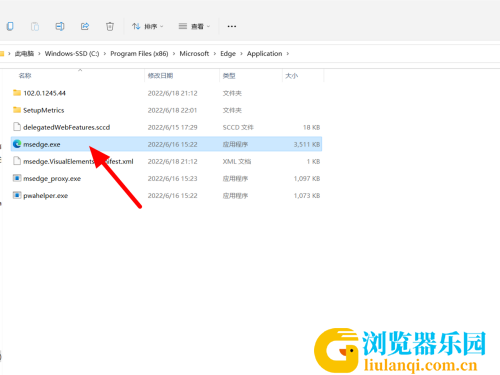Image resolution: width=500 pixels, height=375 pixels.
Task: Click the msedge_proxy.exe application icon
Action: click(17, 178)
